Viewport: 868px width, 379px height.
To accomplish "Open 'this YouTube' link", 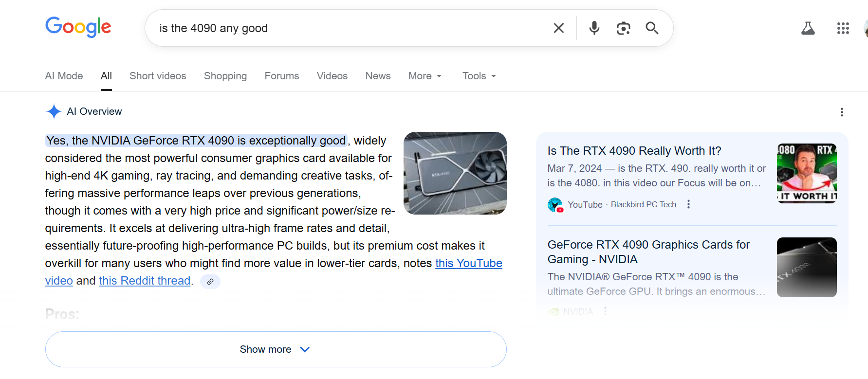I will point(469,263).
